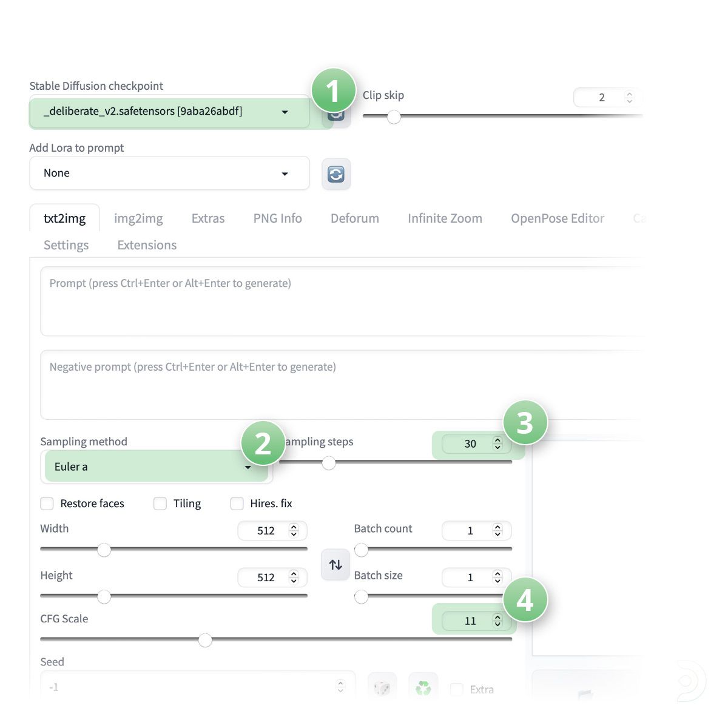Open the Settings tab
Screen dimensions: 728x728
tap(66, 245)
